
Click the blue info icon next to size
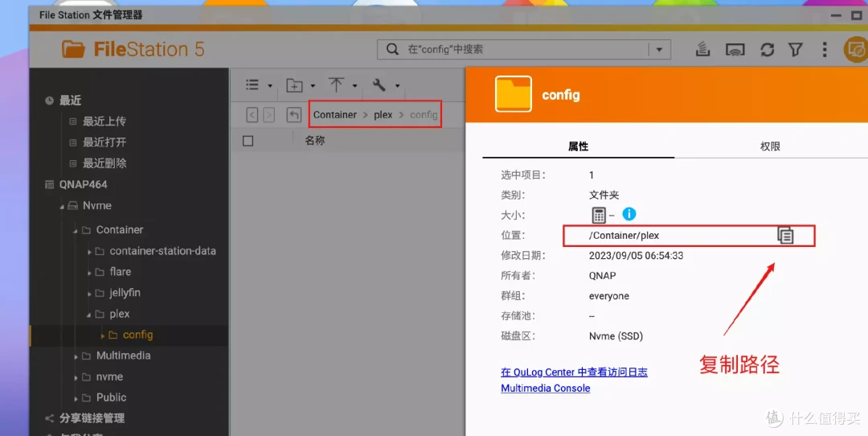coord(628,213)
